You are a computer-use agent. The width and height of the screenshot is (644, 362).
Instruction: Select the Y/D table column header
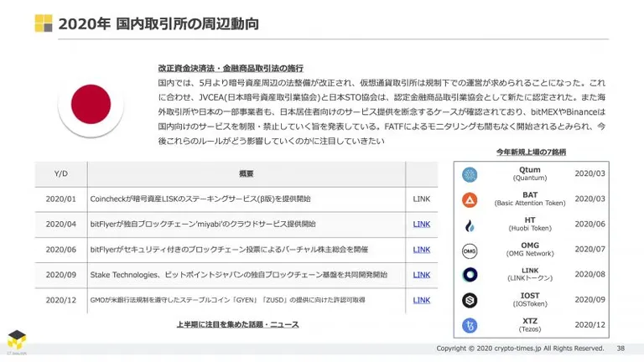click(x=60, y=173)
